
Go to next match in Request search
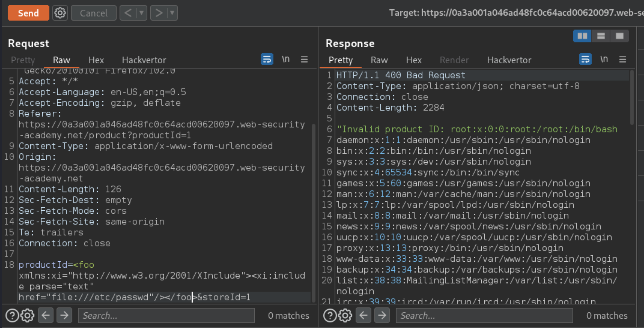coord(64,316)
